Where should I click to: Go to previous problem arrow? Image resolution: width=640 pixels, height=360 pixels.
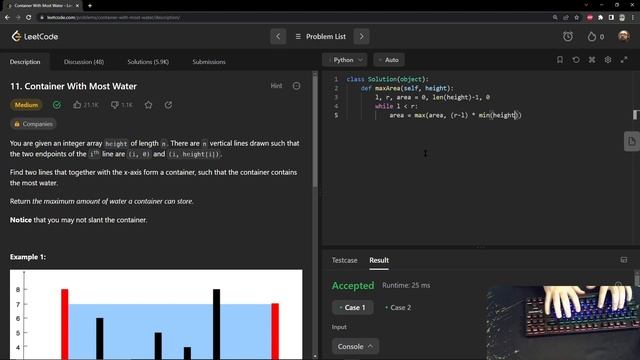point(278,36)
